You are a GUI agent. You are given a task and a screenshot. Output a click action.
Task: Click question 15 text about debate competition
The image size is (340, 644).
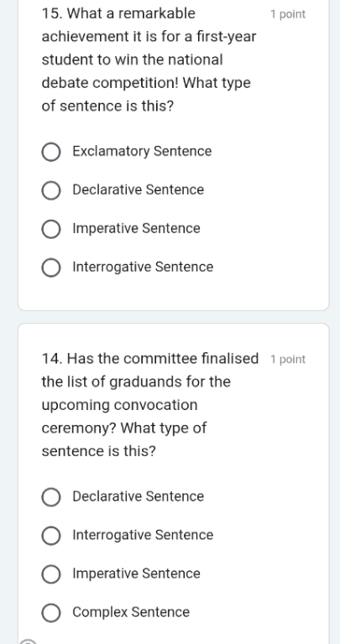[x=149, y=60]
